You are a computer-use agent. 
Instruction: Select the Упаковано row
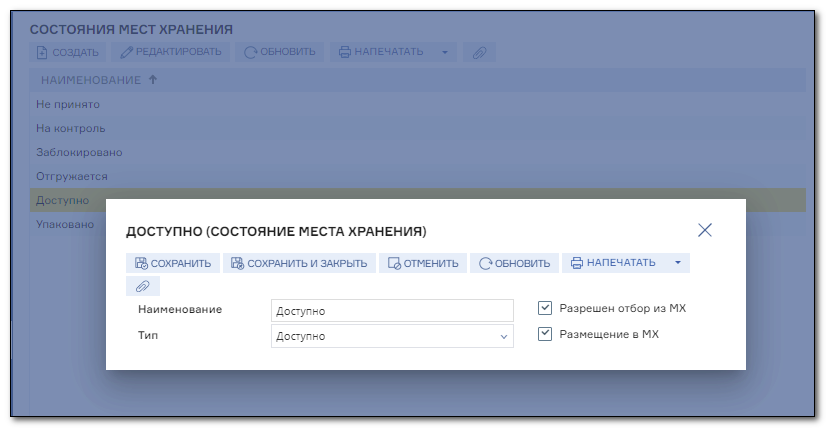pyautogui.click(x=65, y=224)
